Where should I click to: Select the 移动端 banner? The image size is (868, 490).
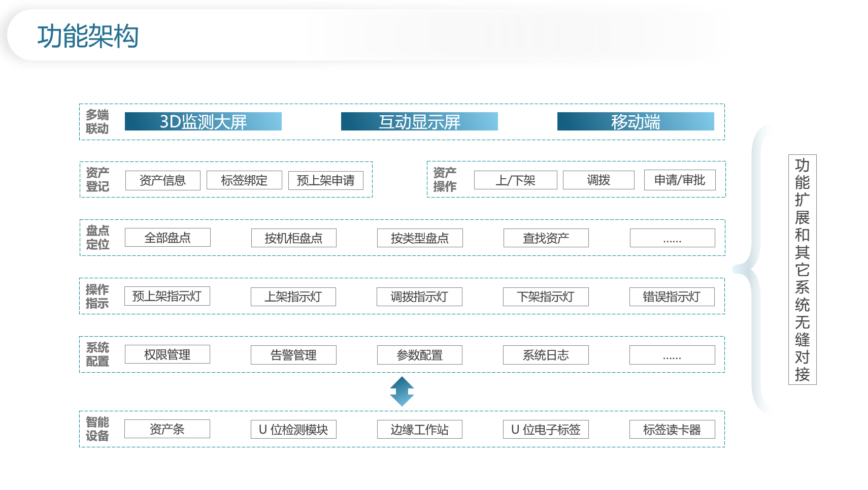tap(636, 122)
